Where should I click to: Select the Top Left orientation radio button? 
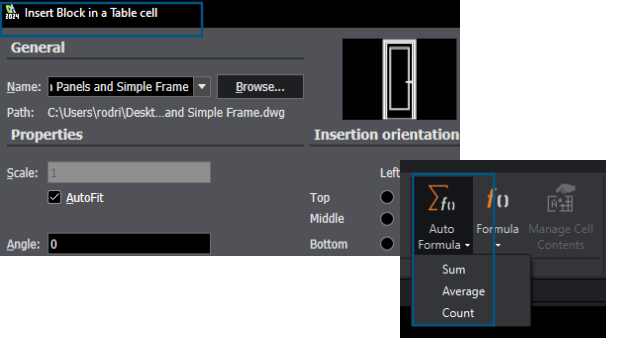pos(387,197)
